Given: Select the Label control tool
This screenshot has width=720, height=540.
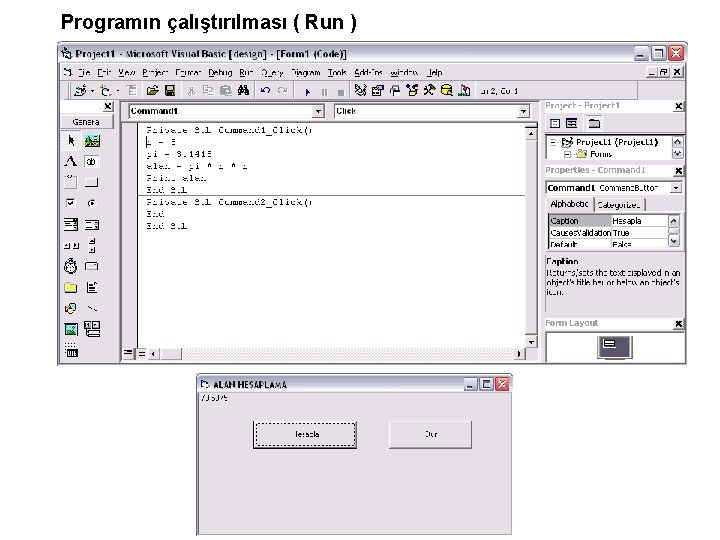Looking at the screenshot, I should click(x=71, y=161).
